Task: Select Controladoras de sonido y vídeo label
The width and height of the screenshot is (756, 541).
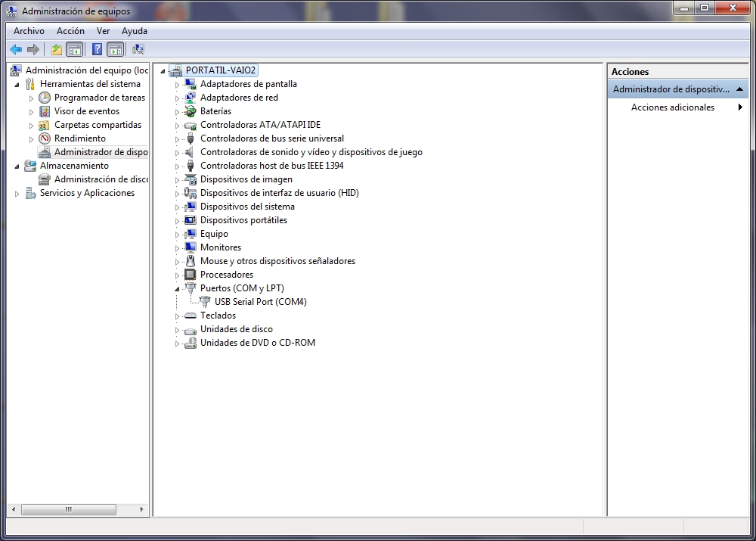Action: (311, 152)
